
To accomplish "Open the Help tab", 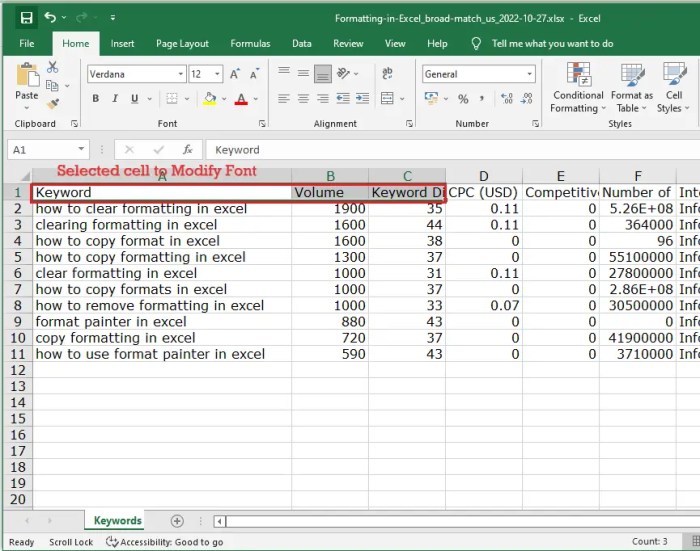I will point(437,43).
